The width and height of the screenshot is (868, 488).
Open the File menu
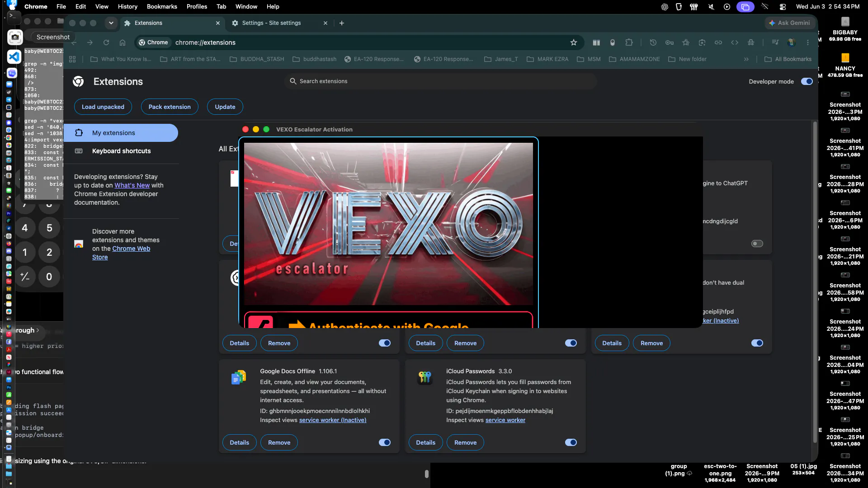(x=61, y=7)
